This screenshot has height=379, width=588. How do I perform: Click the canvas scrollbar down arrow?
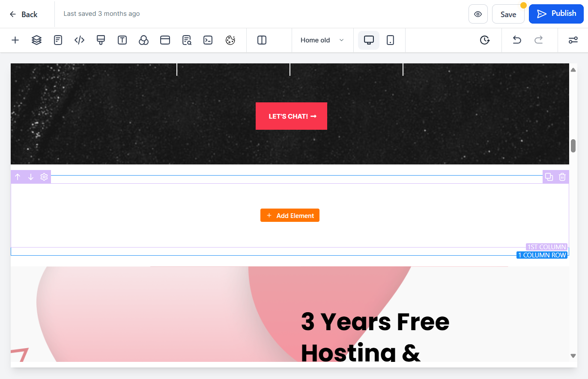tap(573, 356)
